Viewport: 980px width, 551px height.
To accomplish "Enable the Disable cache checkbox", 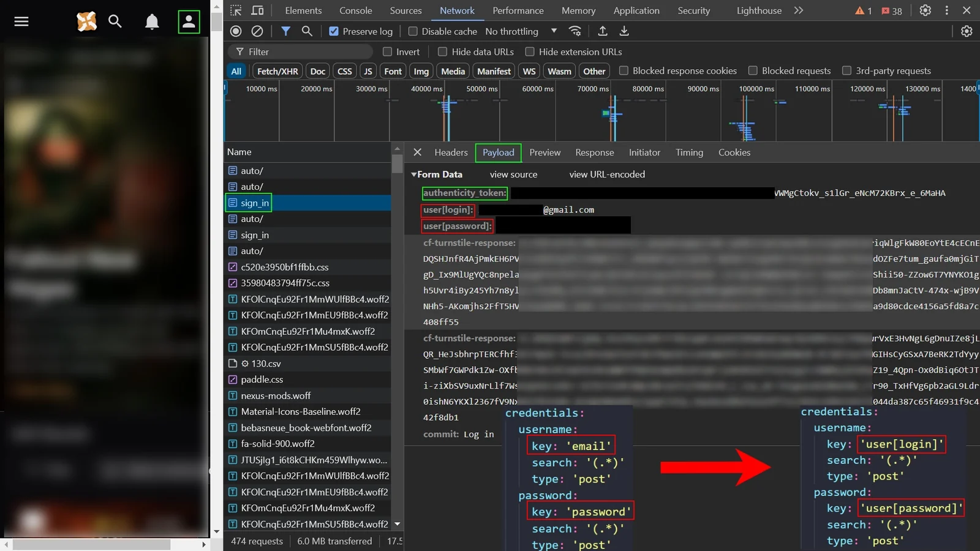I will pos(413,31).
